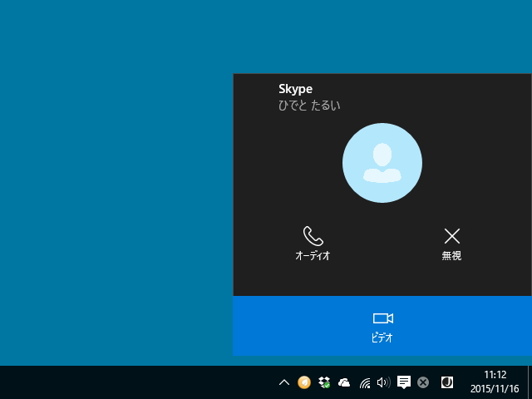The height and width of the screenshot is (399, 532).
Task: Click the caller's profile avatar
Action: coord(382,163)
